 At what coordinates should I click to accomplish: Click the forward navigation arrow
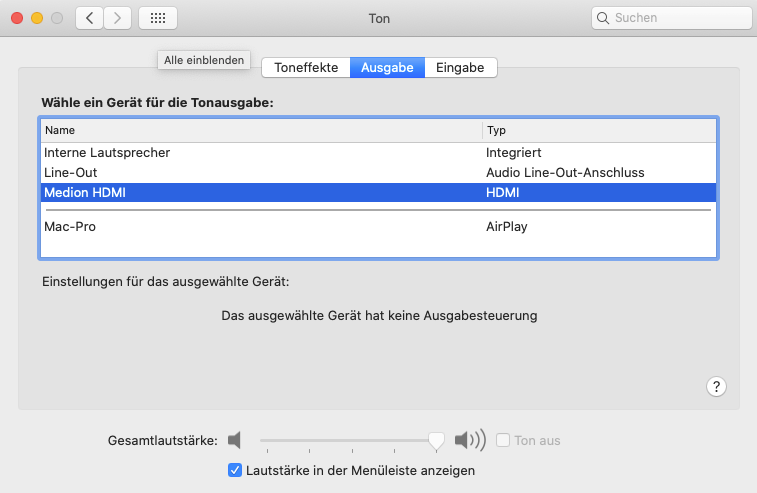click(118, 18)
